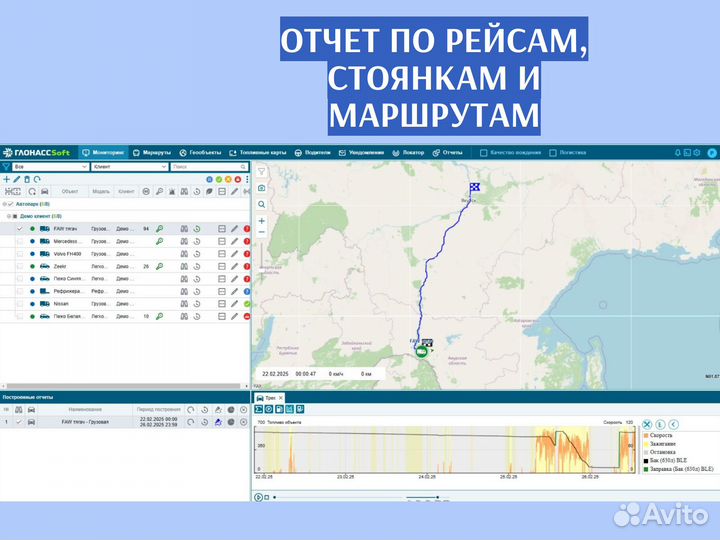Rebuild the FAW report with refresh icon

pyautogui.click(x=191, y=422)
